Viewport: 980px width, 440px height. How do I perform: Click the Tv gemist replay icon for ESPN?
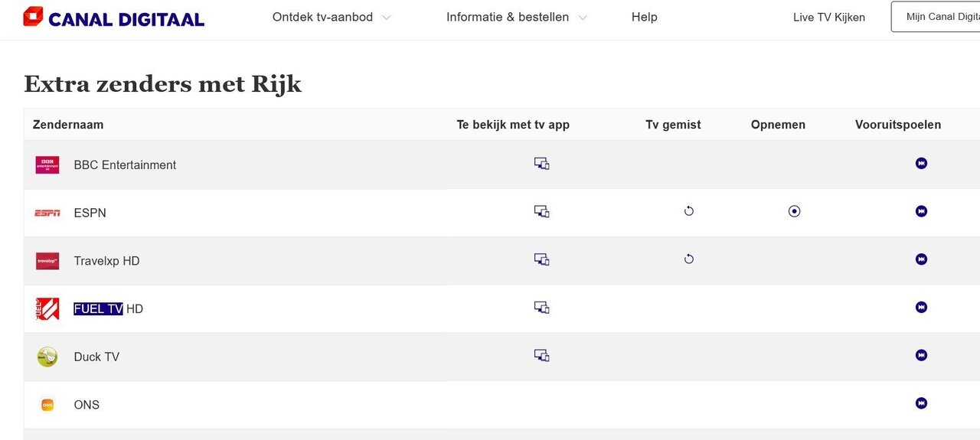point(688,211)
